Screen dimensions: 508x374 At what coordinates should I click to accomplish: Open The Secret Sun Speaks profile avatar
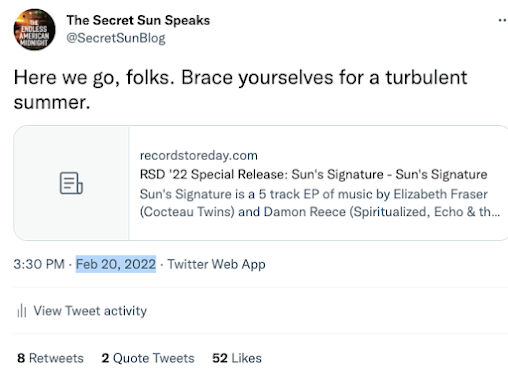pyautogui.click(x=34, y=30)
